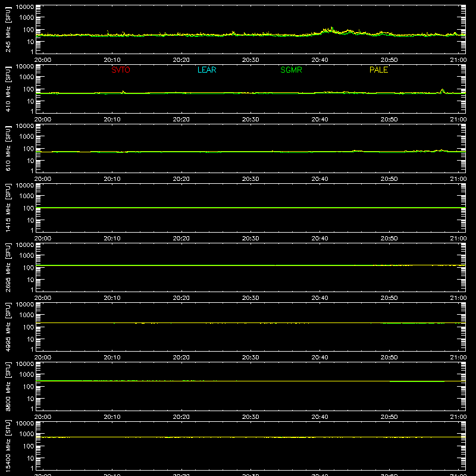Select the 410 MHz [SFU] axis title
The width and height of the screenshot is (476, 476).
coord(8,89)
